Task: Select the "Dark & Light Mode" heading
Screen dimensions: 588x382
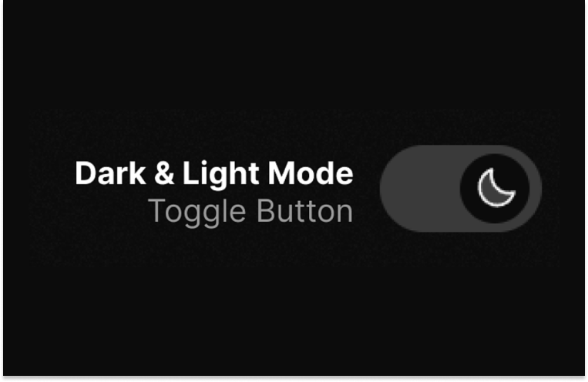Action: [x=214, y=173]
